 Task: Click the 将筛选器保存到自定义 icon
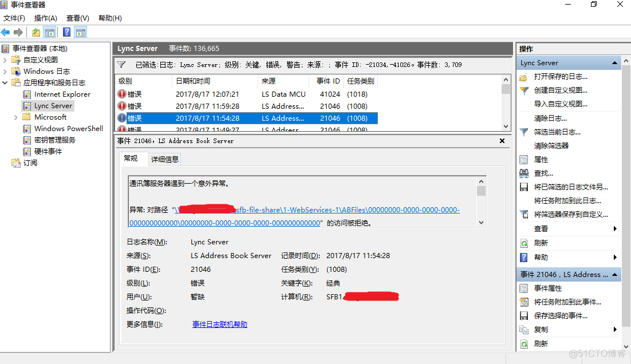point(524,215)
